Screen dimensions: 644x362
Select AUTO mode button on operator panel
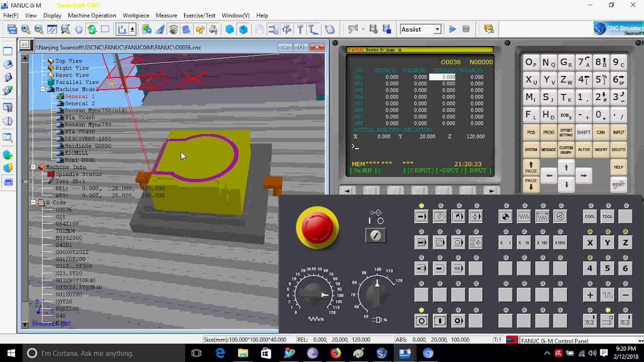421,217
